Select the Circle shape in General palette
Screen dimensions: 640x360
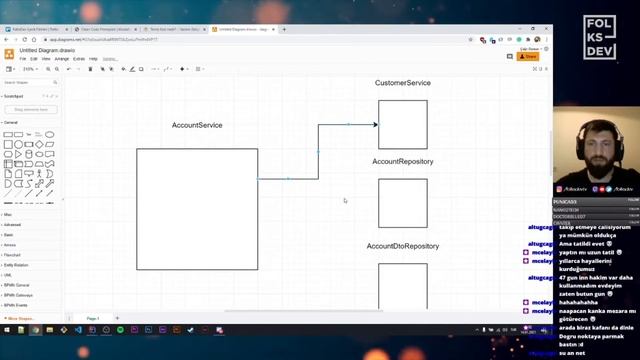tap(18, 144)
